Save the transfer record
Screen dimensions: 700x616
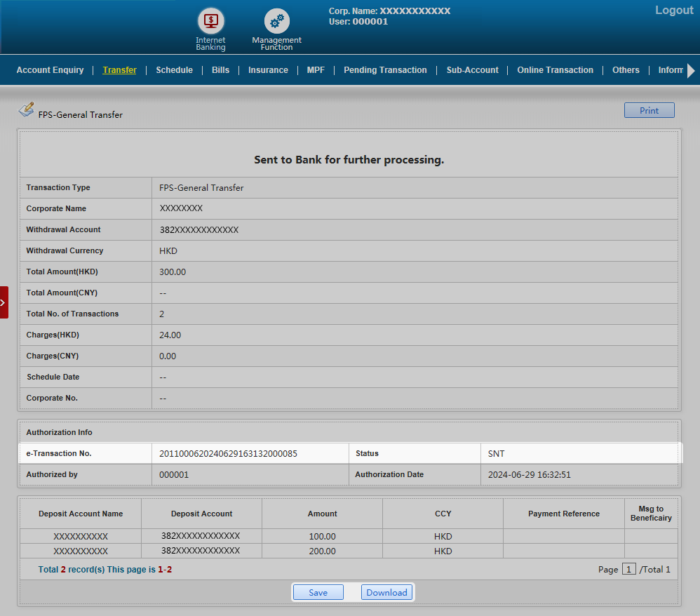point(318,592)
